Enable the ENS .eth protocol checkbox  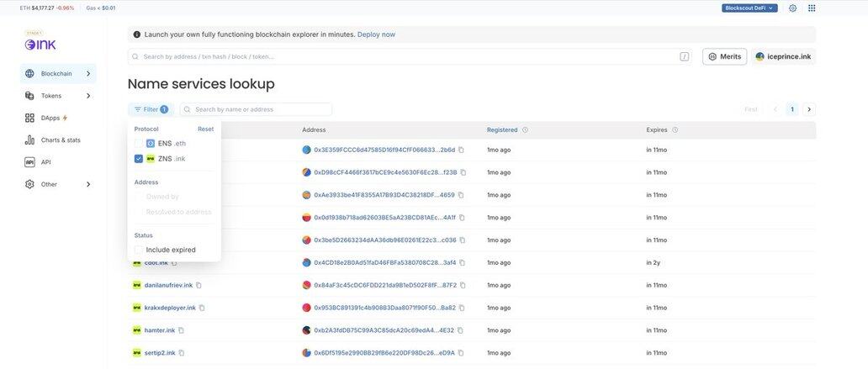point(139,144)
